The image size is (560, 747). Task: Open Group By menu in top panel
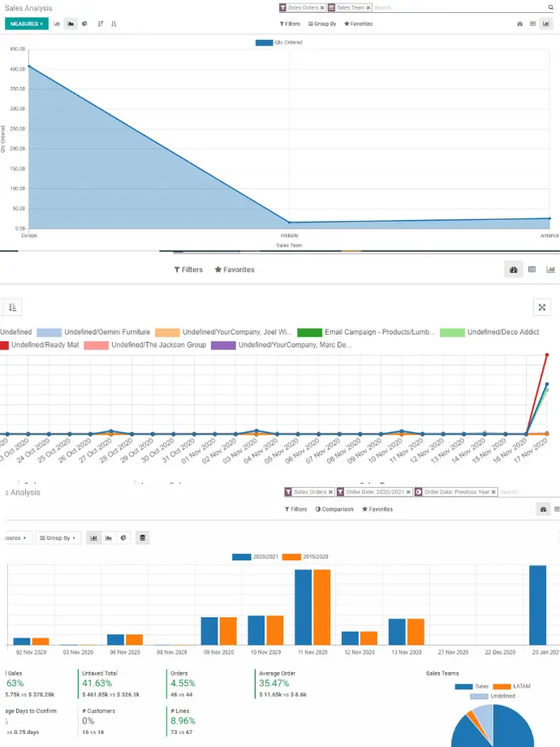322,24
